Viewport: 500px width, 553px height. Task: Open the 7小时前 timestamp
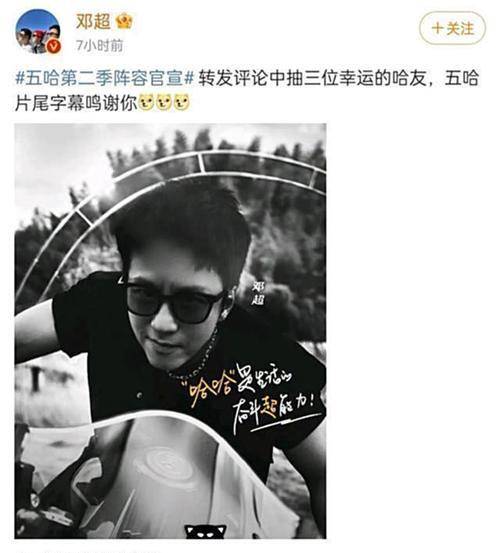[x=100, y=45]
